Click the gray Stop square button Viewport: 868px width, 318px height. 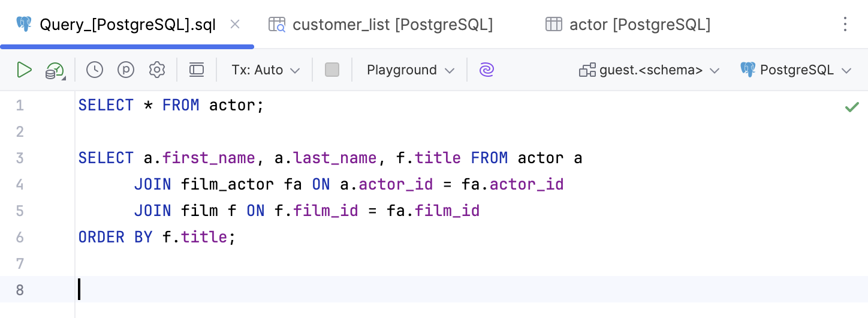[332, 70]
